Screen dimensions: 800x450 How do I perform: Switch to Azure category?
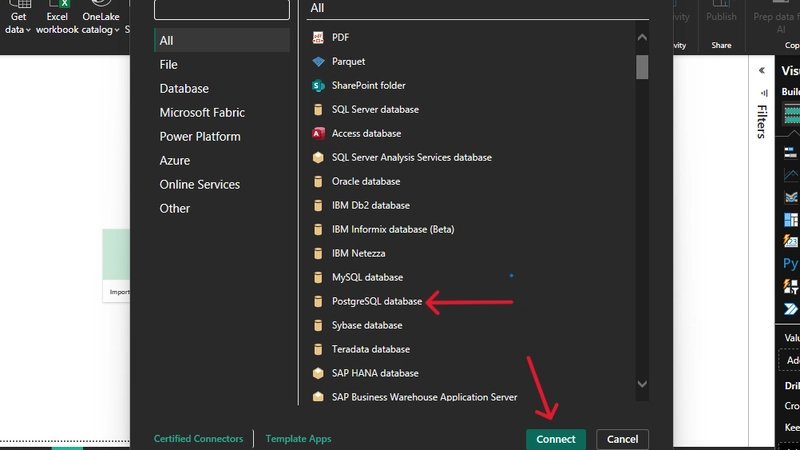(x=174, y=160)
